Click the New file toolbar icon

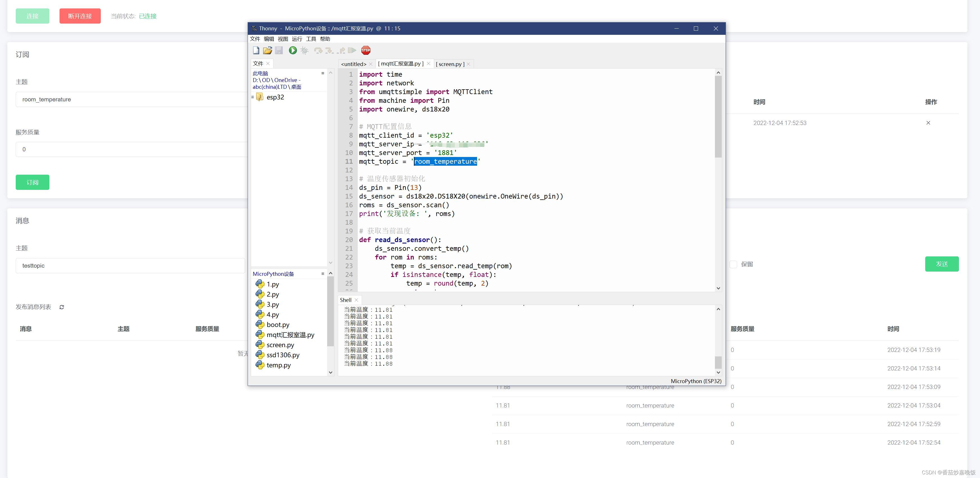[x=256, y=50]
